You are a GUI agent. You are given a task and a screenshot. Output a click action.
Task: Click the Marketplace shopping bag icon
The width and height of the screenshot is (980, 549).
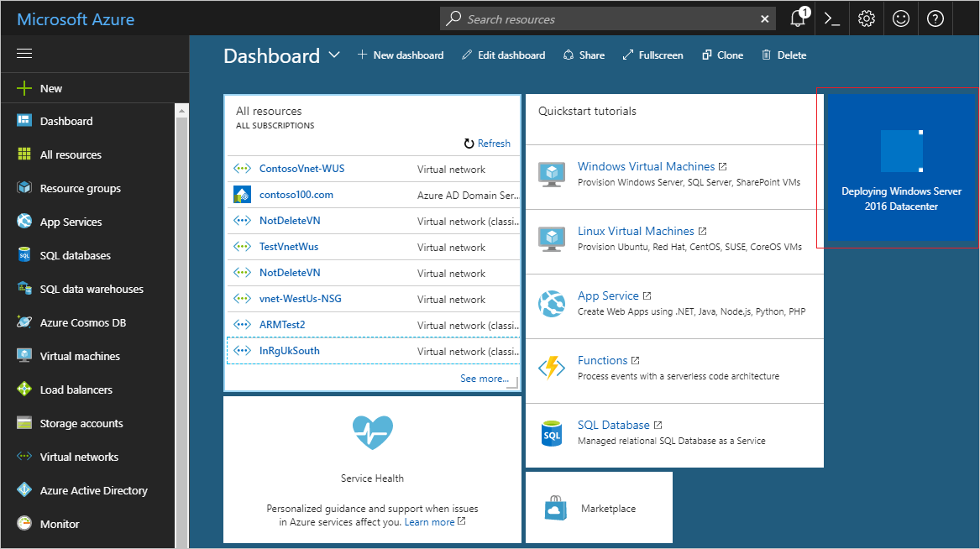555,508
